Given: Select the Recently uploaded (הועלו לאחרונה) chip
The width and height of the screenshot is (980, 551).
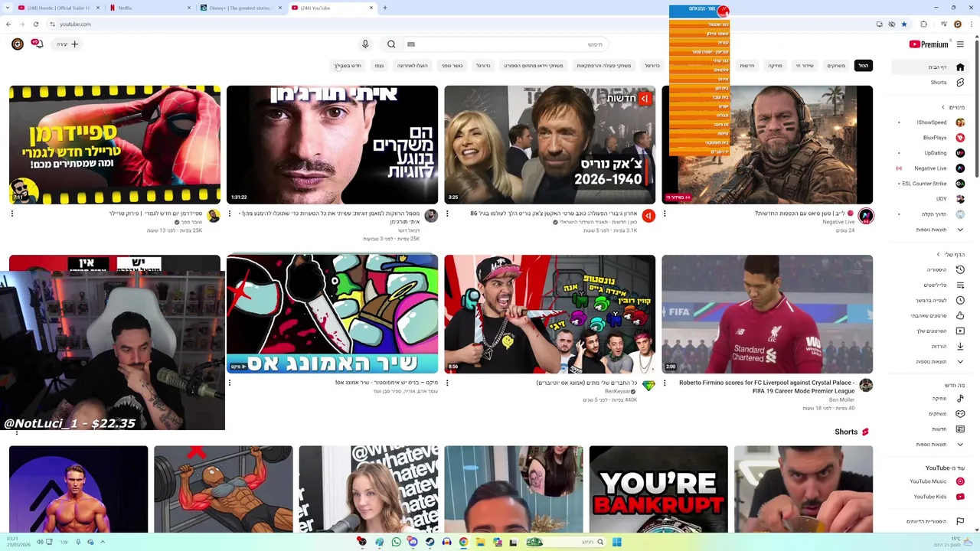Looking at the screenshot, I should [x=412, y=66].
